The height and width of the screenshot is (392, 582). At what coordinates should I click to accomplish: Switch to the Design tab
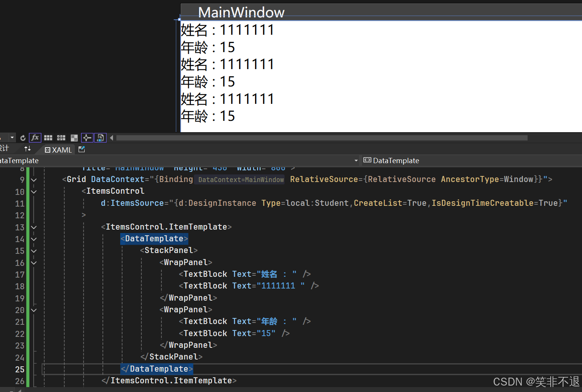[x=4, y=148]
